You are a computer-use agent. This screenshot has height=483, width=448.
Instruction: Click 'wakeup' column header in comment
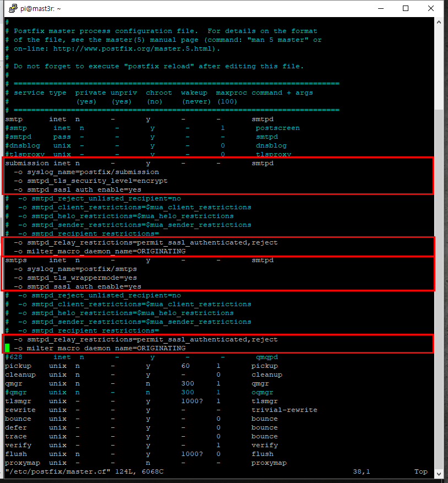[x=194, y=93]
